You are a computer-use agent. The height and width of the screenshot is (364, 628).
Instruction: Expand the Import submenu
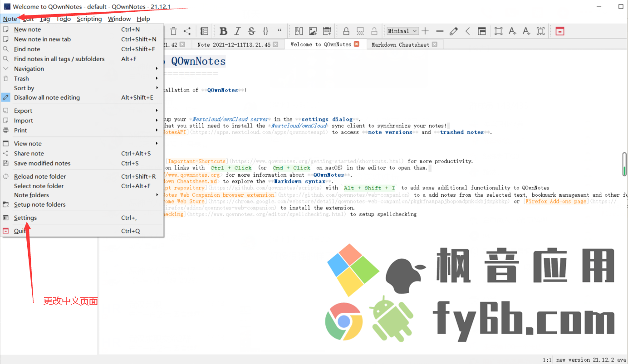tap(82, 121)
